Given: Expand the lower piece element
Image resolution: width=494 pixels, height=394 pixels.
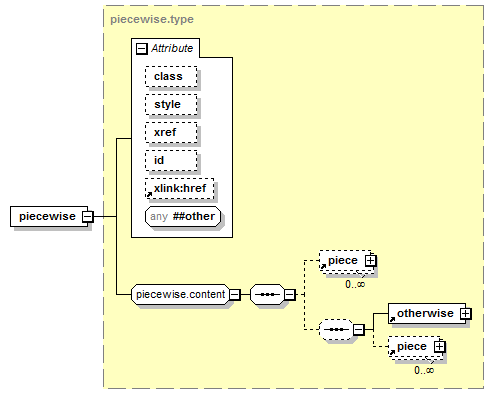Looking at the screenshot, I should click(x=439, y=347).
